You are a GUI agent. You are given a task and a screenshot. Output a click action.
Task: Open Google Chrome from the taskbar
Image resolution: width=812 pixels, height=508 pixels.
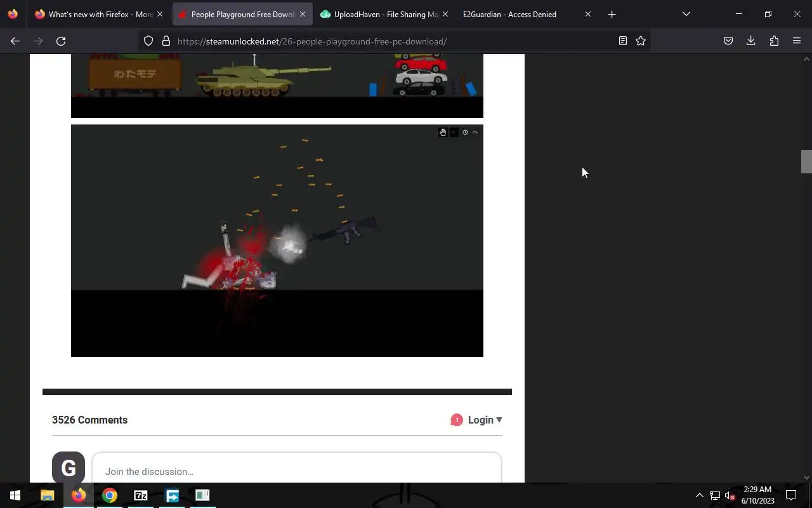[110, 495]
